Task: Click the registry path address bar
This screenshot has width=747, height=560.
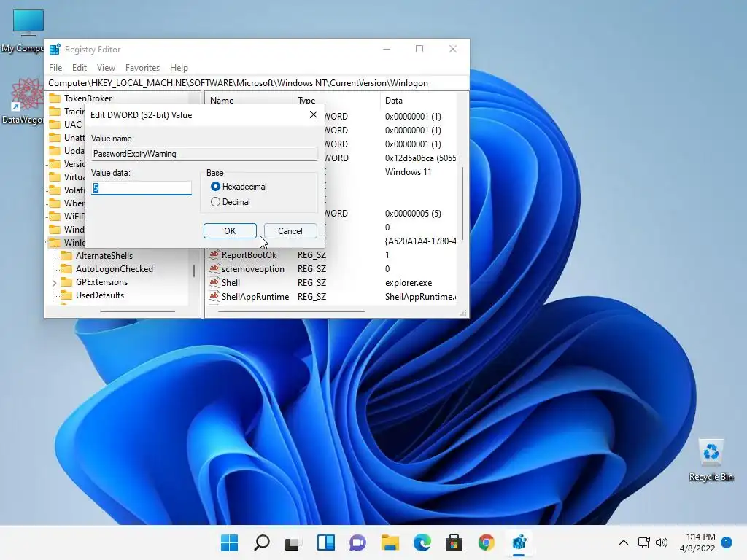Action: (x=258, y=83)
